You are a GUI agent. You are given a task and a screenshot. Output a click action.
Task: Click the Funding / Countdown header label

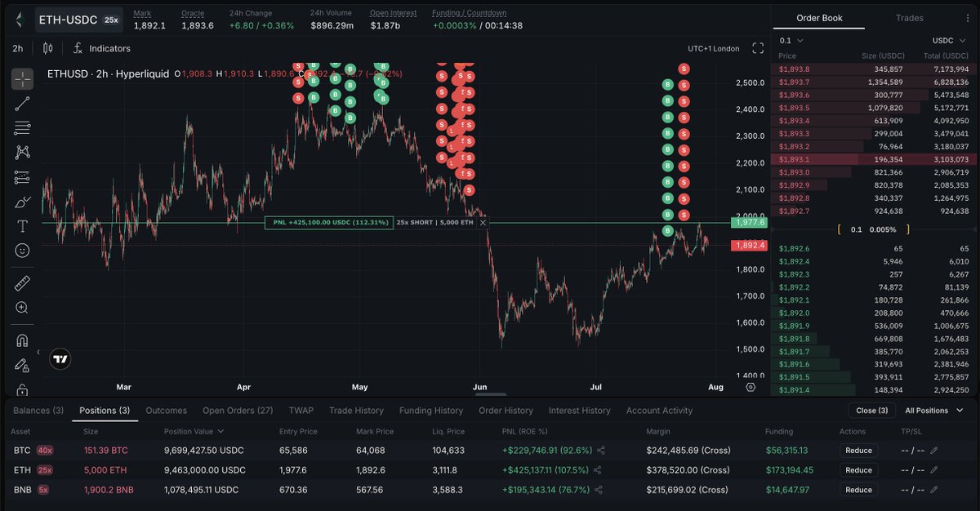[469, 13]
